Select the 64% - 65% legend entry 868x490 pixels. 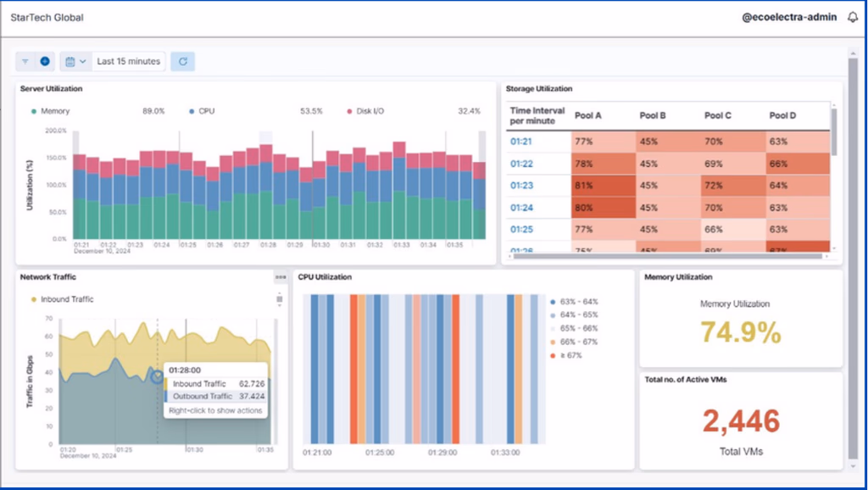tap(574, 315)
